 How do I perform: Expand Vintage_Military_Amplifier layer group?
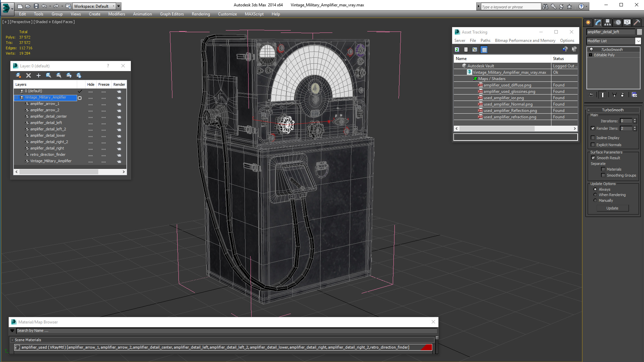[x=16, y=97]
